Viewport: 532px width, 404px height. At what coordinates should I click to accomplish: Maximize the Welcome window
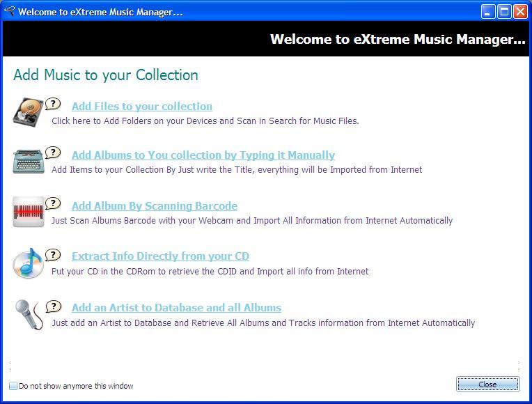[x=504, y=12]
